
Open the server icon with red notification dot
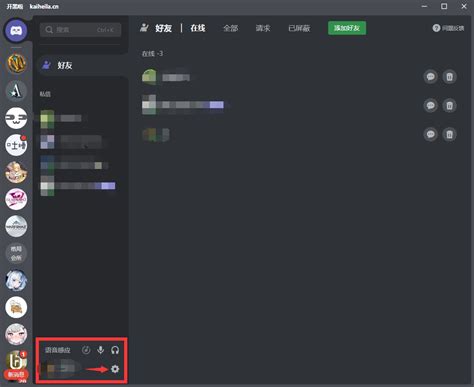pos(16,145)
